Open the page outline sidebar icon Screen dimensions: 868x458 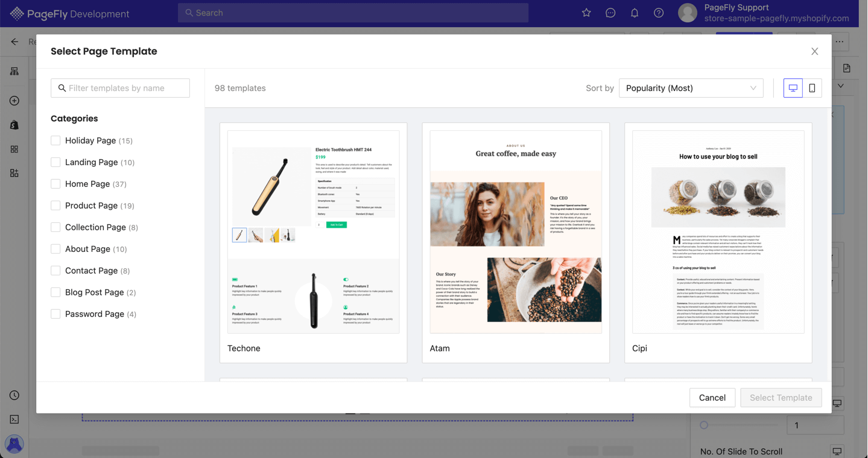coord(14,71)
